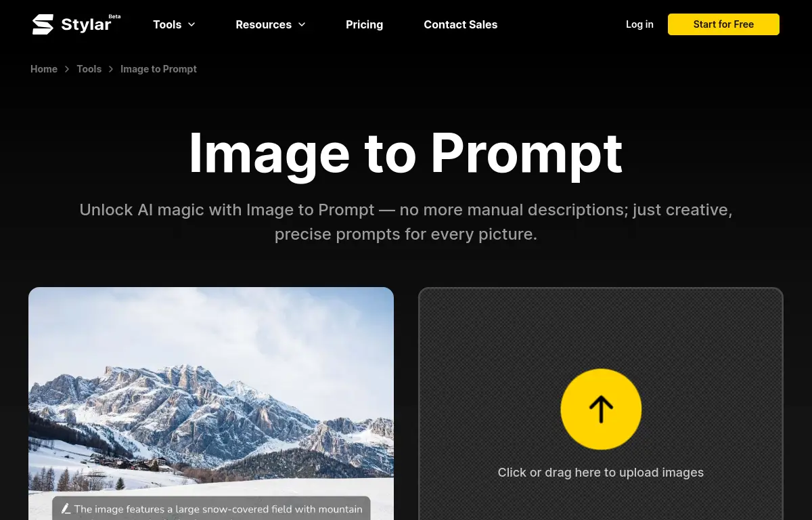The height and width of the screenshot is (520, 812).
Task: Click the breadcrumb chevron after Home
Action: point(67,69)
